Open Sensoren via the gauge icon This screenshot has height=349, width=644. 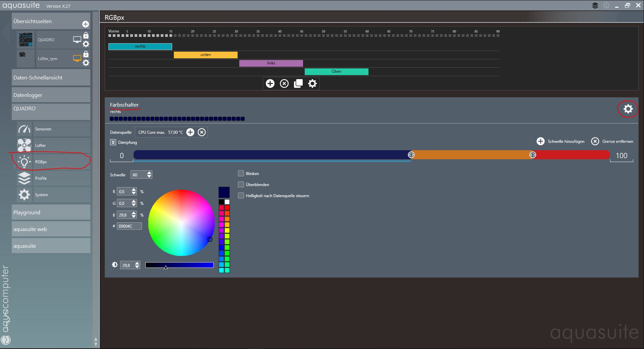click(x=24, y=129)
